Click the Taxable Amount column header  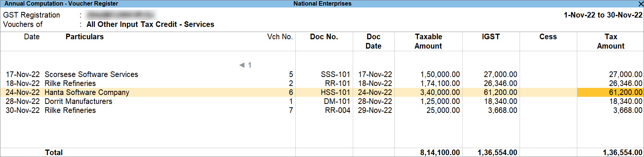tap(428, 41)
